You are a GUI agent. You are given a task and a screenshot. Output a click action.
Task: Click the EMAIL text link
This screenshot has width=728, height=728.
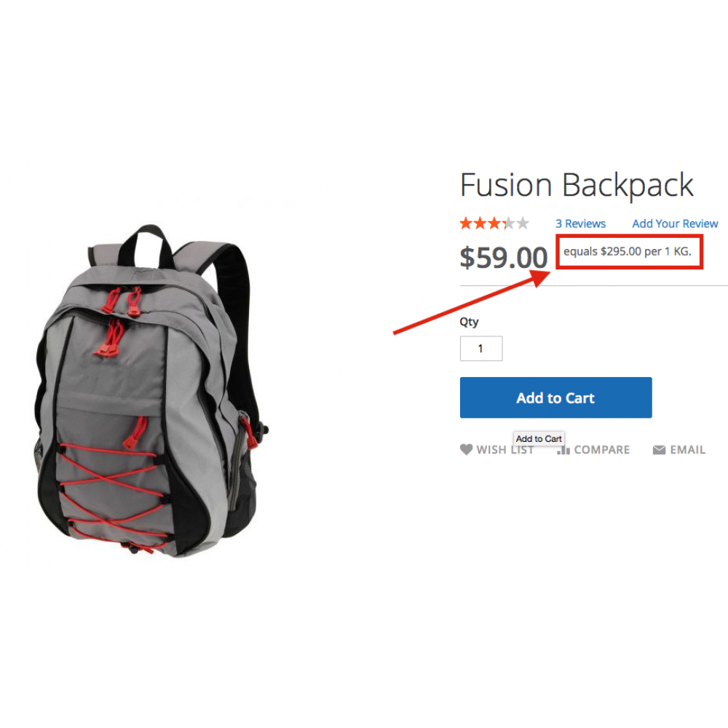click(x=688, y=450)
